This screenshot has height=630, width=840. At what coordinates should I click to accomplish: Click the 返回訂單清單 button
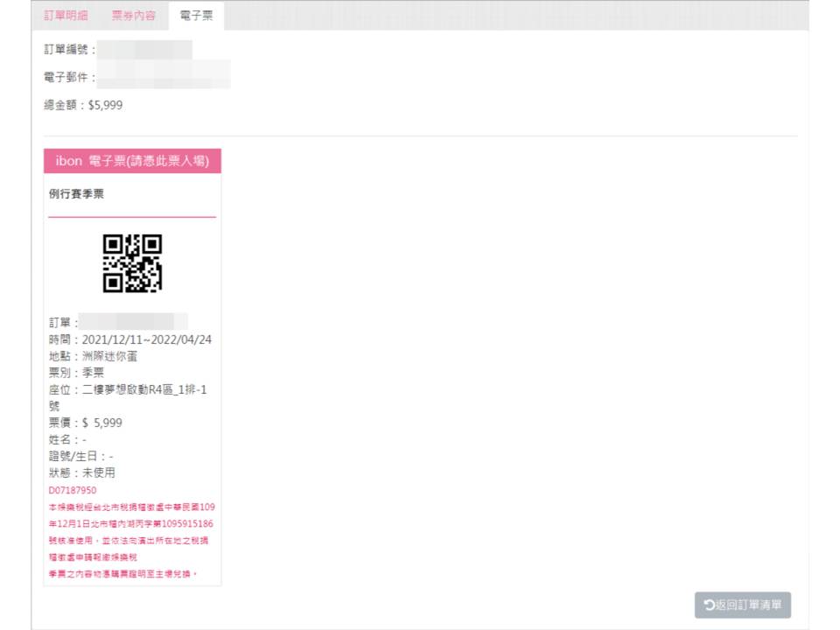click(x=743, y=605)
